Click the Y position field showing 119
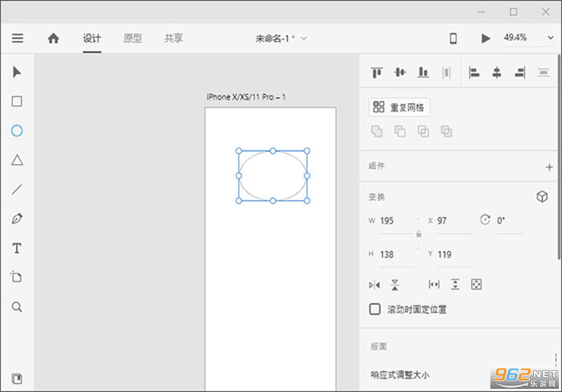Image resolution: width=562 pixels, height=392 pixels. click(454, 255)
